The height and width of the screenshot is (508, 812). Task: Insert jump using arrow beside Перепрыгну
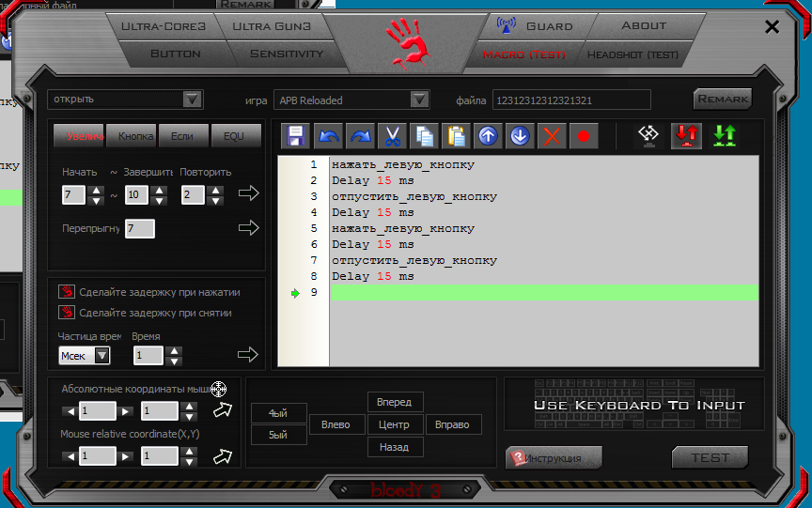pos(248,227)
